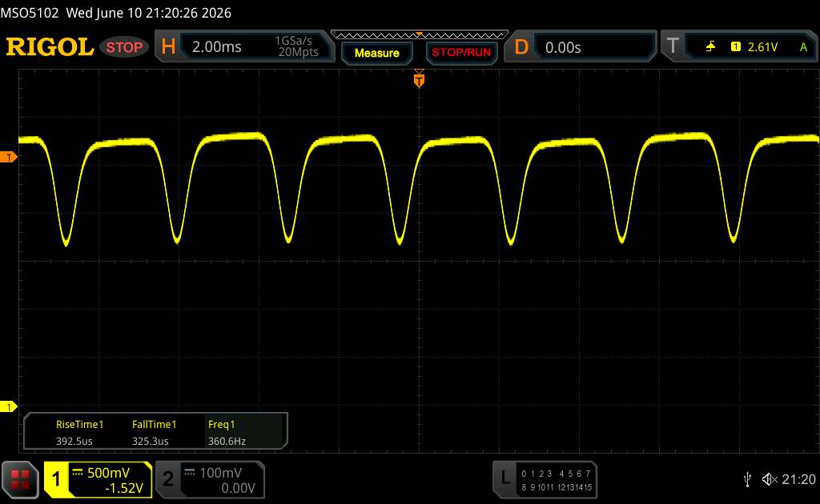The image size is (820, 504).
Task: Toggle channel 1 label
Action: 56,479
